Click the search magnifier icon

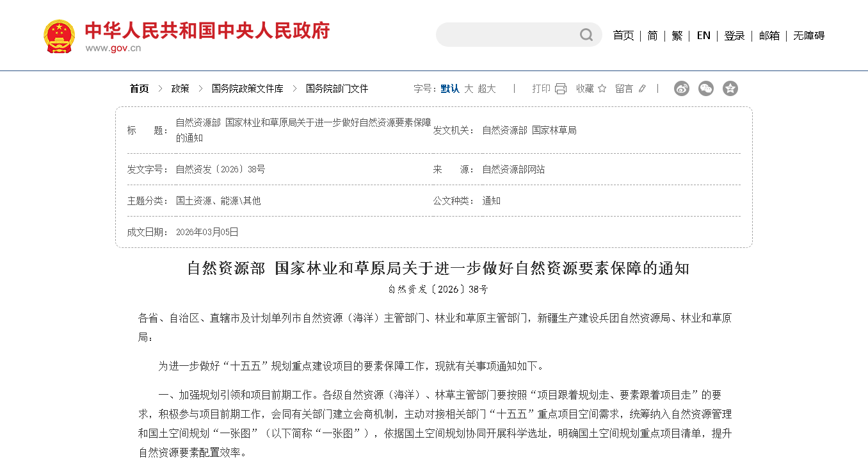[586, 35]
